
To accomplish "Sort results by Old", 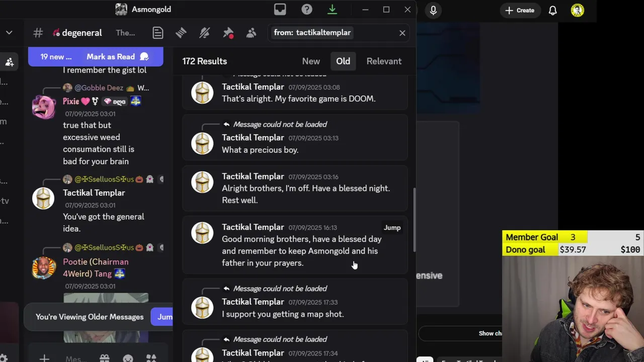I will pyautogui.click(x=343, y=61).
